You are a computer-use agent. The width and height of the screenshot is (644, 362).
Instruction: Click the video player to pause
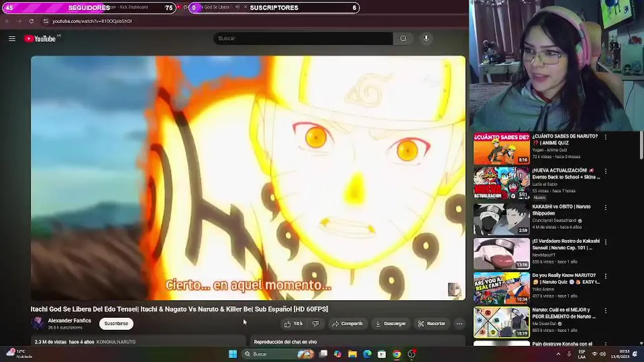coord(248,177)
